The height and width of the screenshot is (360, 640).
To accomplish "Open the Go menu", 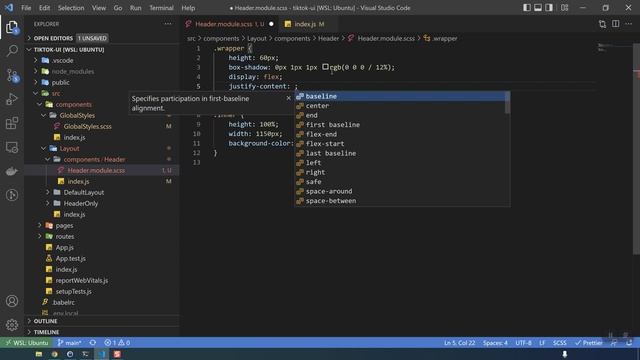I will tap(118, 8).
